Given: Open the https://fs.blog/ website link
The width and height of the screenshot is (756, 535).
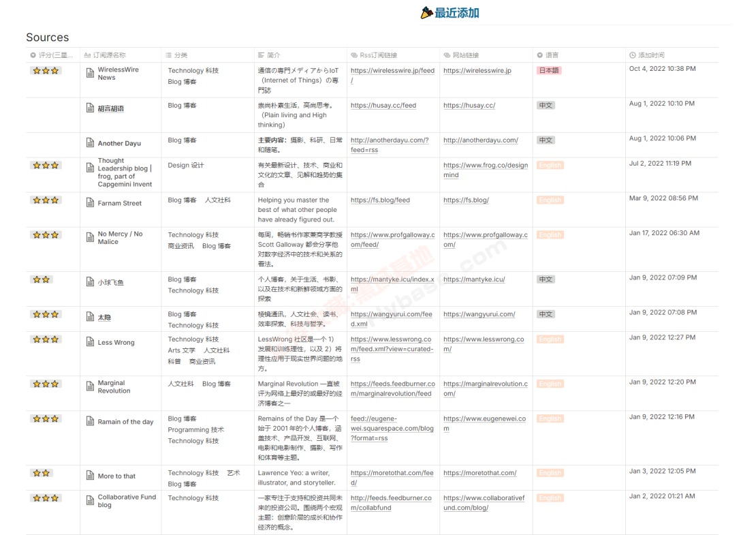Looking at the screenshot, I should (467, 200).
